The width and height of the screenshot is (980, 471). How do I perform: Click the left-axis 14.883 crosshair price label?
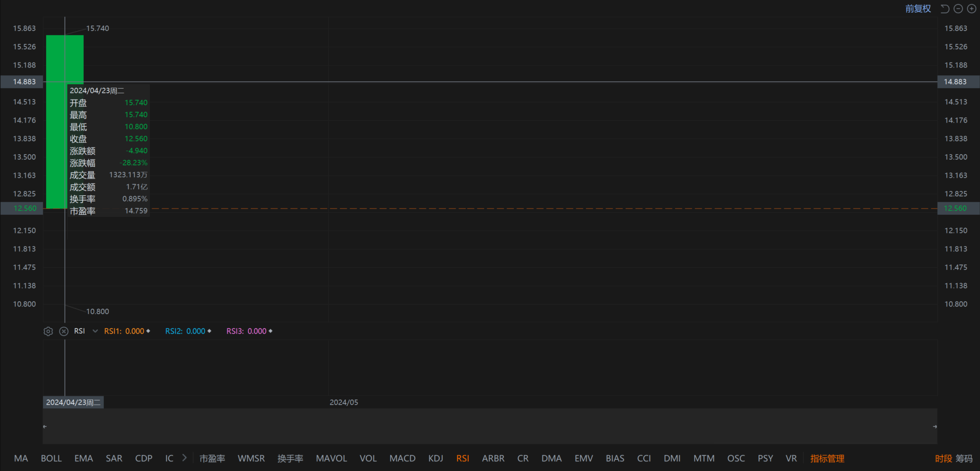pos(22,82)
